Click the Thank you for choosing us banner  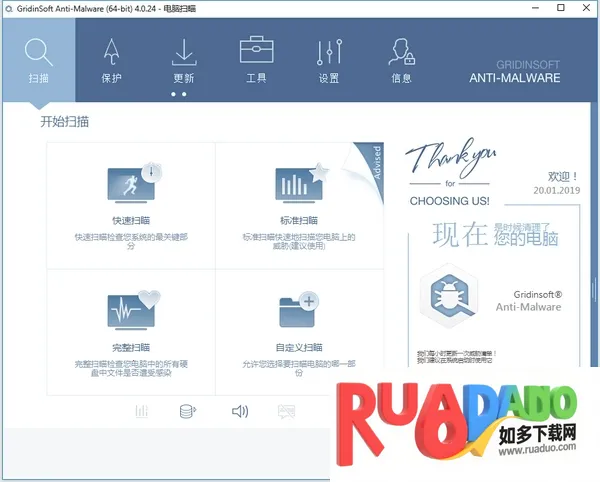(450, 175)
